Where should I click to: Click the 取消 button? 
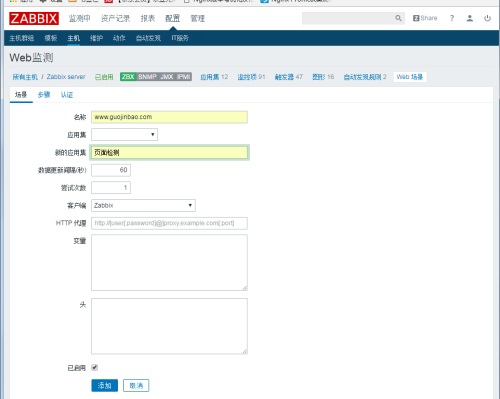[136, 386]
